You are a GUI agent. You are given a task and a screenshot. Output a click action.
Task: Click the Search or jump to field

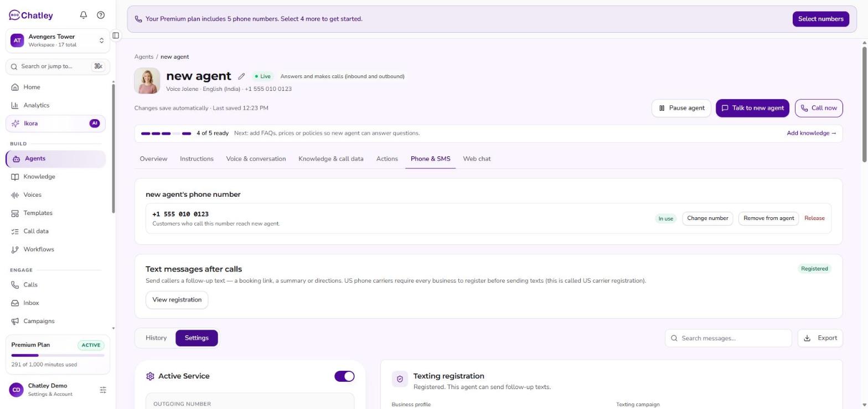[58, 67]
